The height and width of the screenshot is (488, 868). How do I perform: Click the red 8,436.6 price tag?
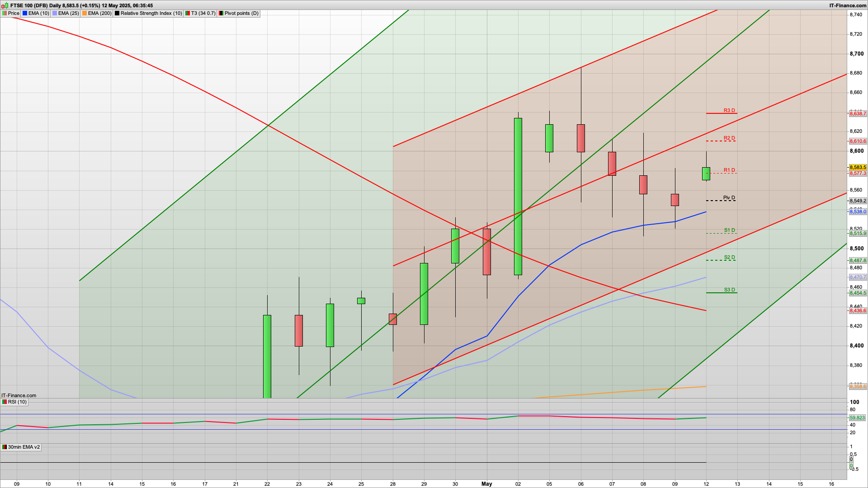click(x=858, y=310)
